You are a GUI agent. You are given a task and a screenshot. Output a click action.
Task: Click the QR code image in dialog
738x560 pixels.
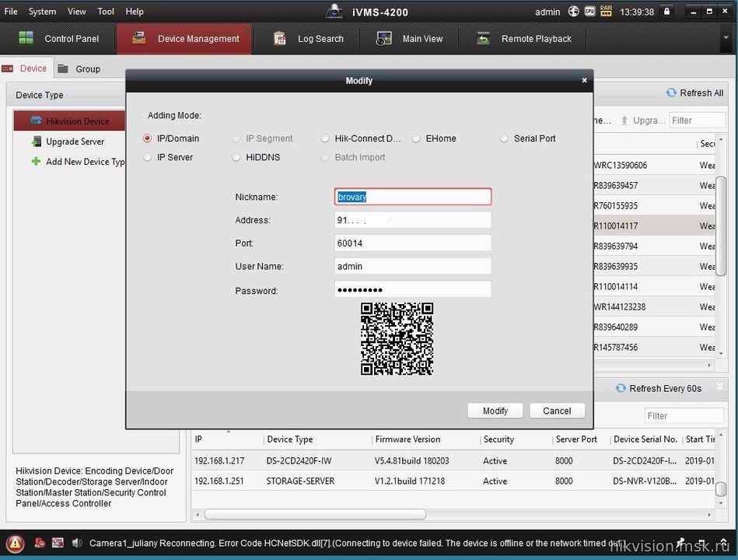[397, 339]
